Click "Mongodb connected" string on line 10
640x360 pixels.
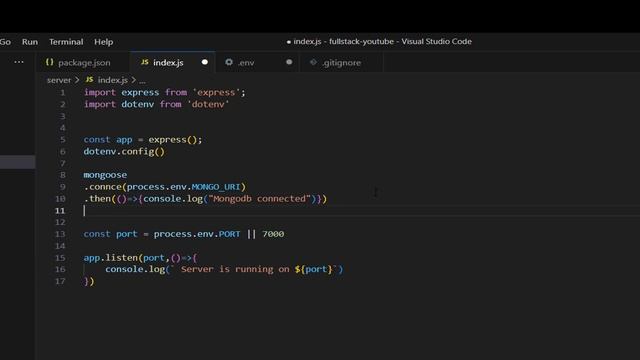(260, 199)
